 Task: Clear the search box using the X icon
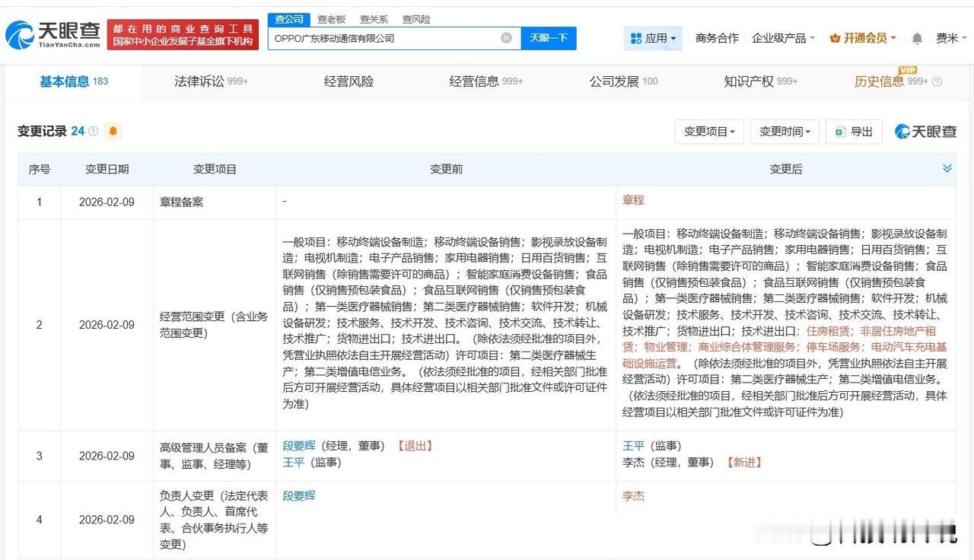[505, 37]
